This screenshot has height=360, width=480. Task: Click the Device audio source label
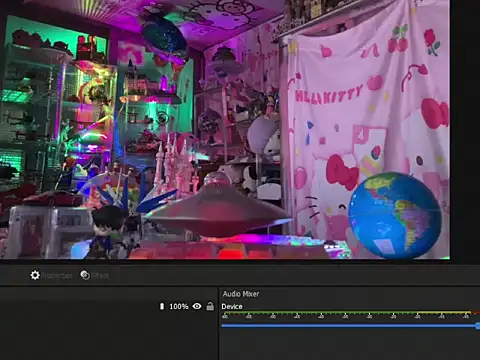point(232,306)
